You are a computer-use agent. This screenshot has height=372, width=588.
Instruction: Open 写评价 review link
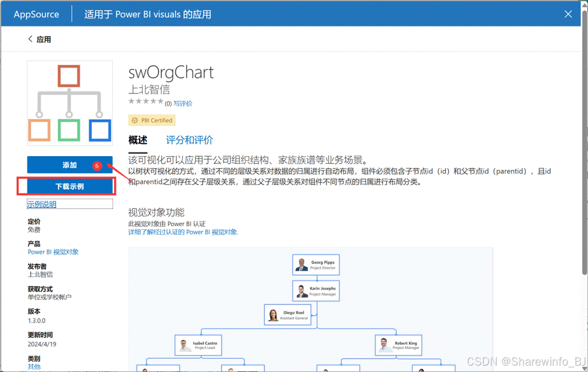click(x=183, y=103)
